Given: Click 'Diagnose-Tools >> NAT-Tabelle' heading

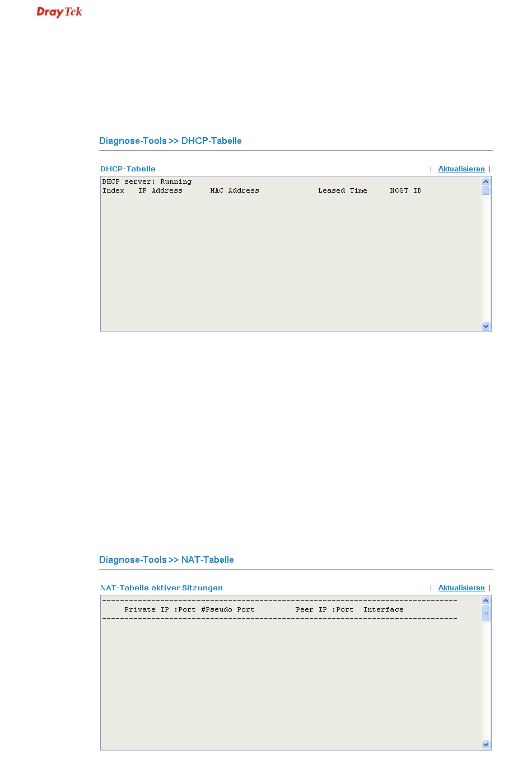Looking at the screenshot, I should tap(166, 560).
